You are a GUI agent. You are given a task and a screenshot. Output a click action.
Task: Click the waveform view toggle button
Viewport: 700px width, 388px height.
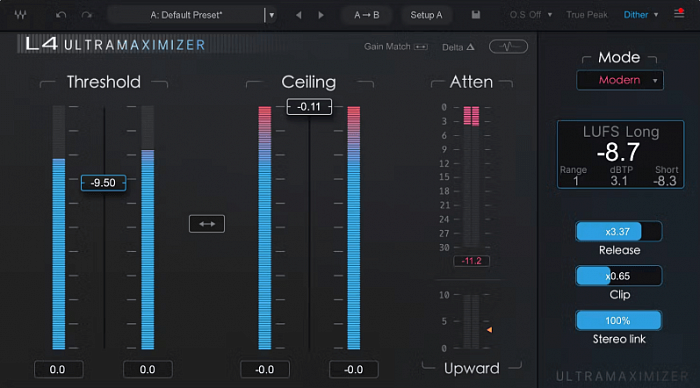[x=508, y=46]
